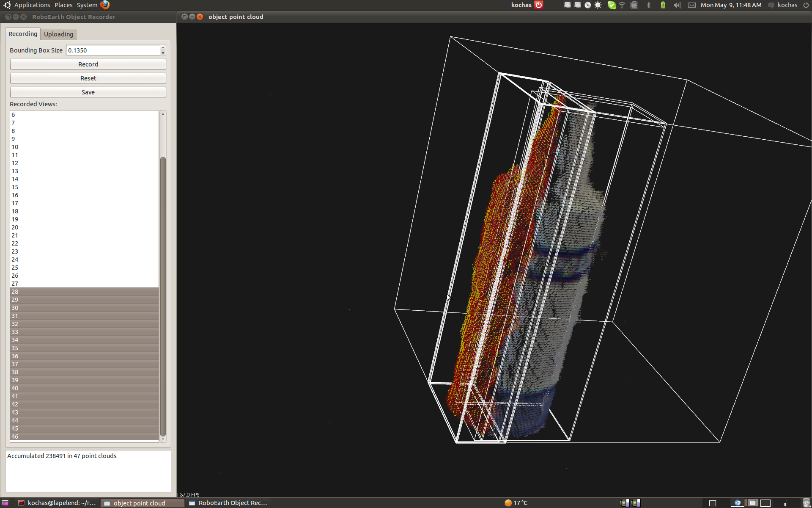Click the Bounding Box Size input field
Viewport: 812px width, 508px height.
(x=112, y=50)
